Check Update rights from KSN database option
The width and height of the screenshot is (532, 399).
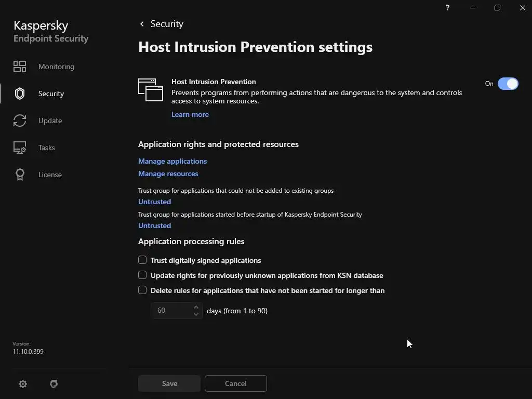[142, 275]
